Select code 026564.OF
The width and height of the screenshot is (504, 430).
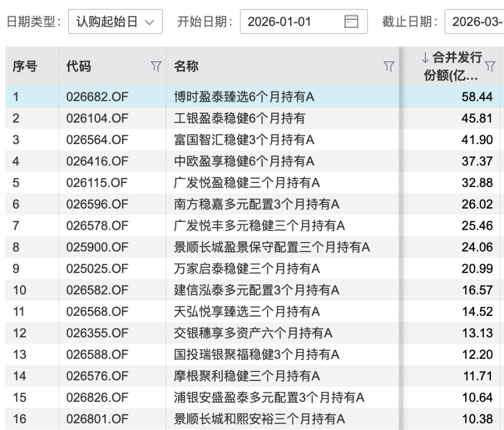pos(97,140)
